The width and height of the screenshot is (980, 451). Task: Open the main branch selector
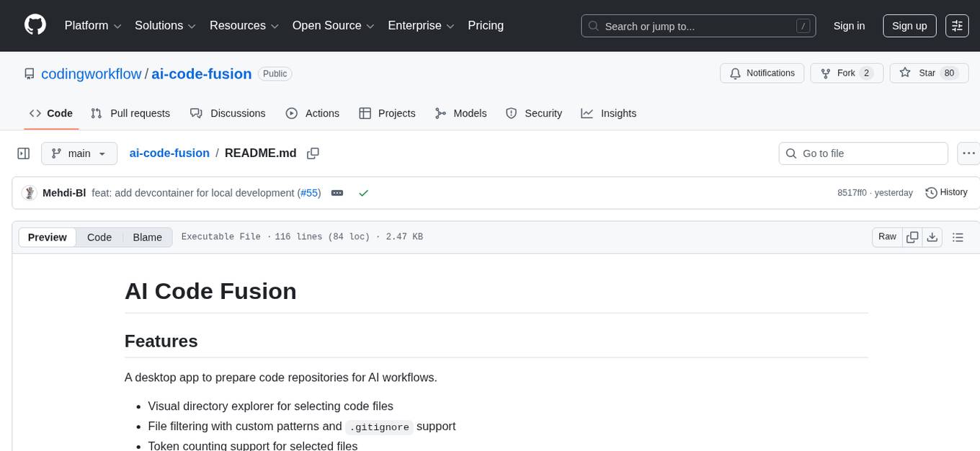pyautogui.click(x=79, y=153)
